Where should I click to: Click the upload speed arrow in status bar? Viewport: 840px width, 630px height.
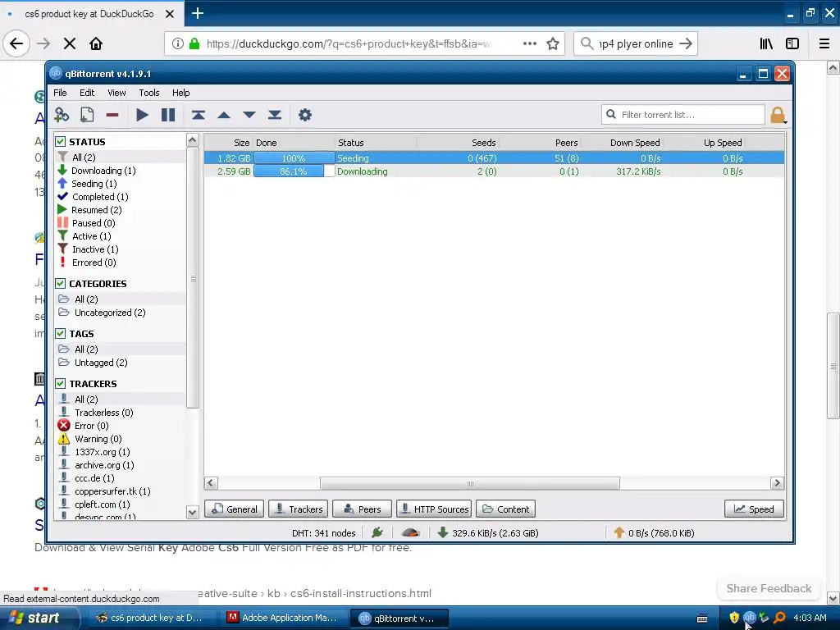tap(619, 532)
